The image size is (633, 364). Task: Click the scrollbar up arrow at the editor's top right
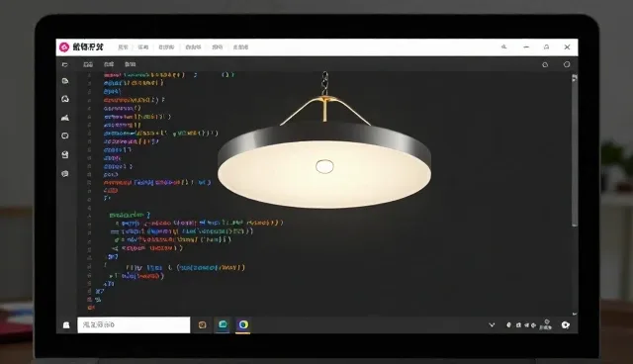coord(575,77)
